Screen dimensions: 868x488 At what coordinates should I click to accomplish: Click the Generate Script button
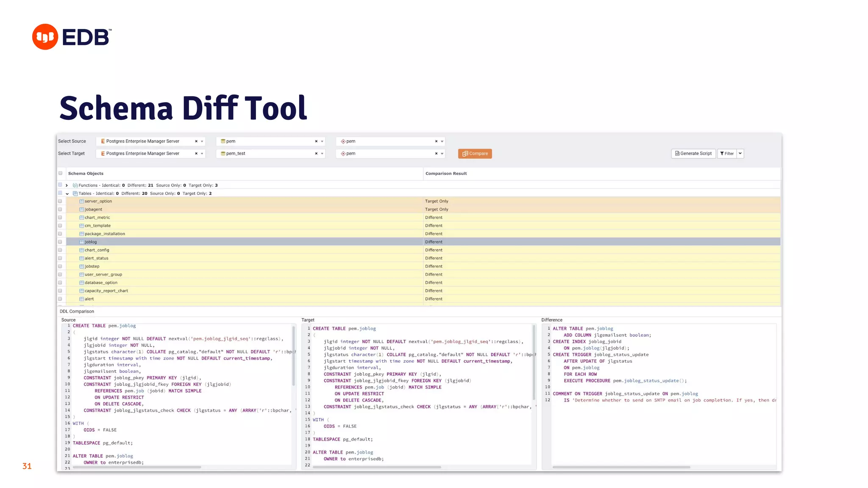tap(693, 154)
